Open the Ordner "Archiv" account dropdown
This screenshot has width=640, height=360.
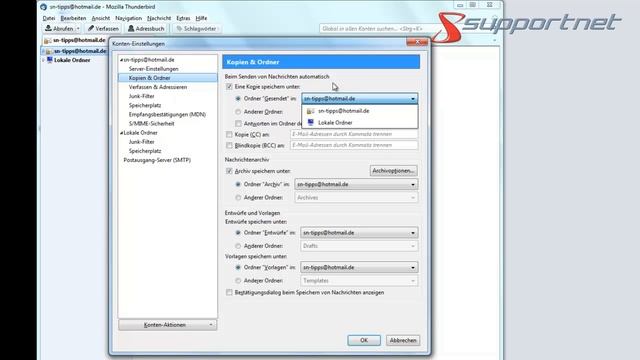coord(356,184)
